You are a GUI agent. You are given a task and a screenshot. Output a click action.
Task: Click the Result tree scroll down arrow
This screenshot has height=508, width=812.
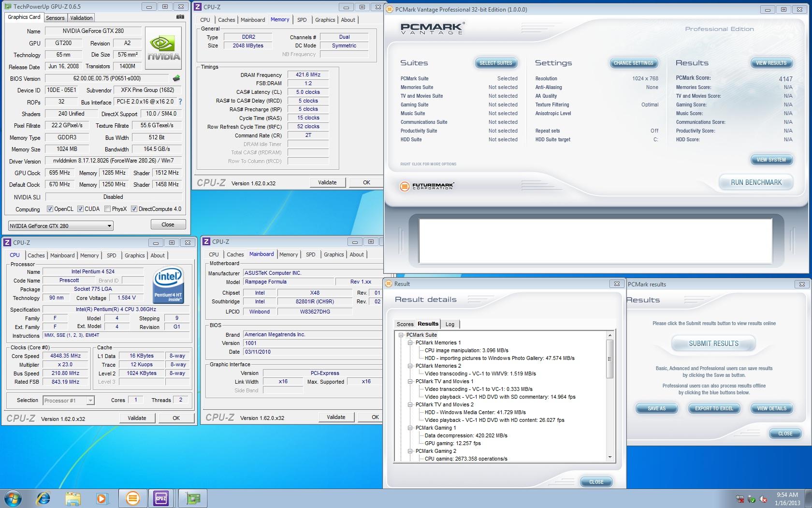(x=609, y=457)
